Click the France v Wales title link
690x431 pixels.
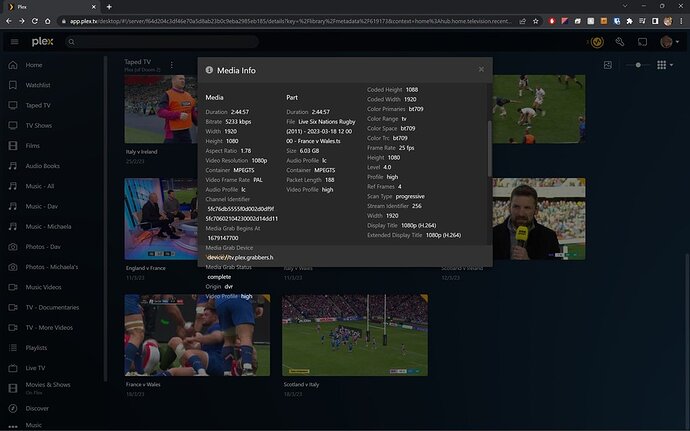click(143, 384)
